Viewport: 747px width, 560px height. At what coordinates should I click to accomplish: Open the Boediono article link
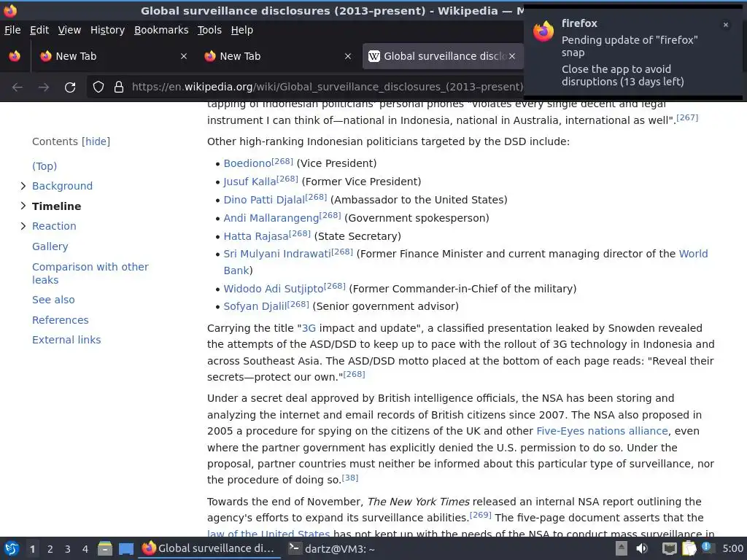click(x=247, y=163)
